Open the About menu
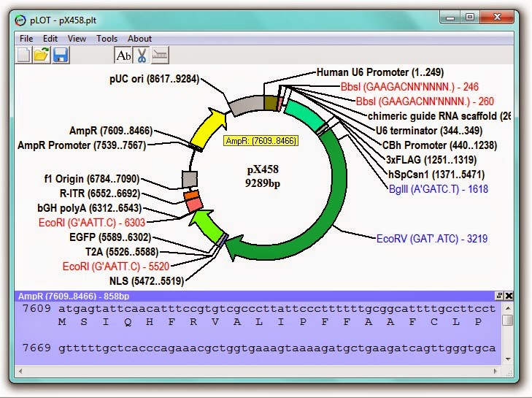Image resolution: width=532 pixels, height=398 pixels. (x=139, y=39)
